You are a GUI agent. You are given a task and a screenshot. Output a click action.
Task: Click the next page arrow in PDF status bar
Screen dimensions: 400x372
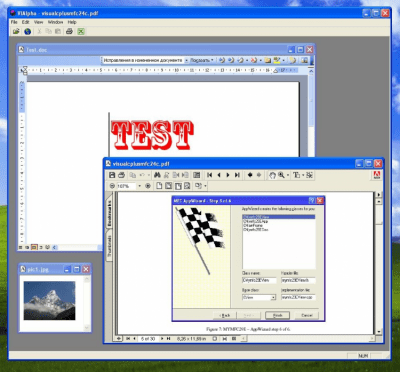(162, 339)
